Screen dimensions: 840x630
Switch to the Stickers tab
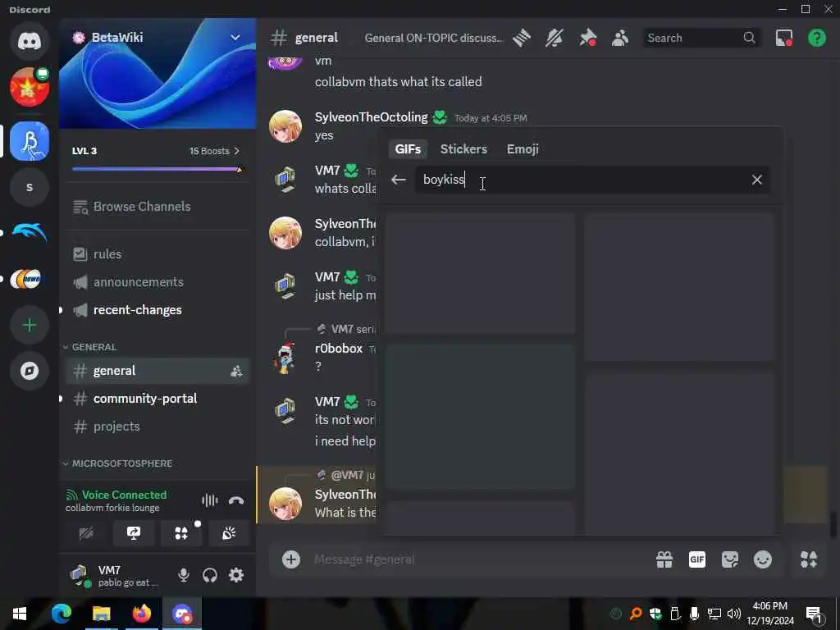click(463, 149)
